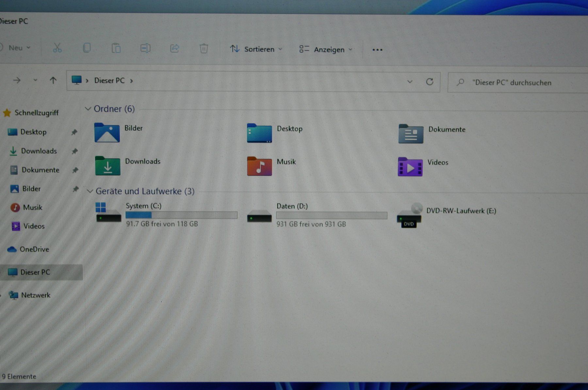Click the "Netzwerk" label in sidebar
The image size is (588, 390).
pos(36,295)
